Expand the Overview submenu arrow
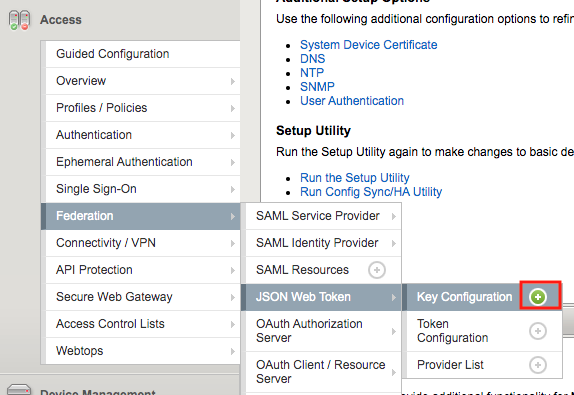This screenshot has width=574, height=395. click(x=233, y=81)
